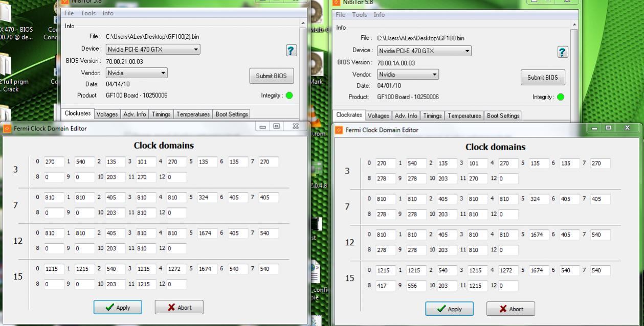Open the Vendor dropdown in right NiBiTor window

click(x=408, y=75)
